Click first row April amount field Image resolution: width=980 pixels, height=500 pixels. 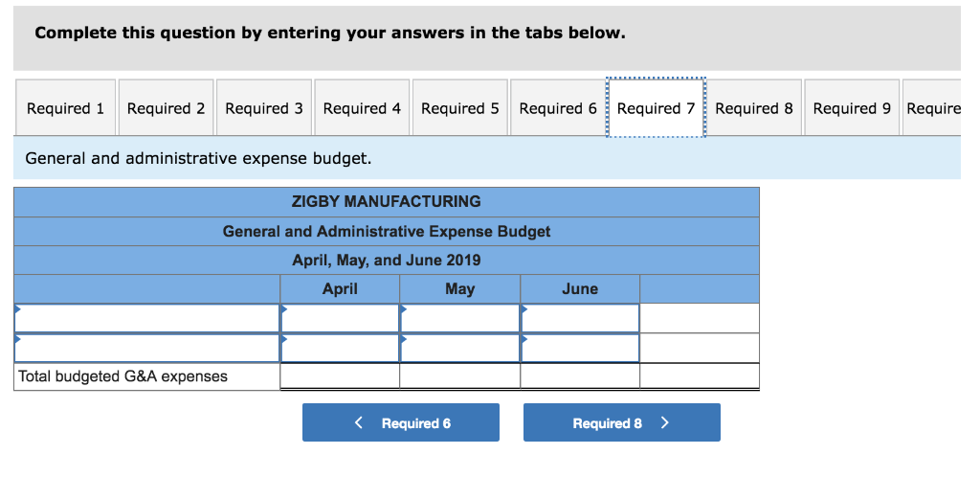(340, 318)
